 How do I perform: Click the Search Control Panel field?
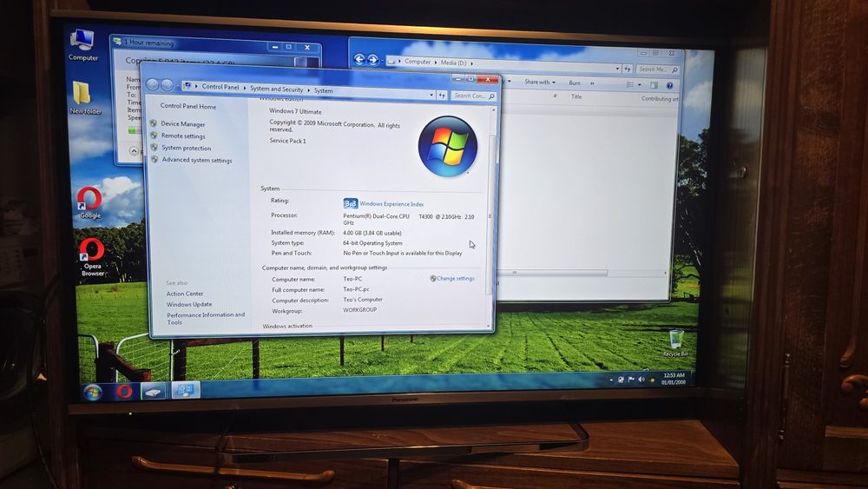[474, 96]
